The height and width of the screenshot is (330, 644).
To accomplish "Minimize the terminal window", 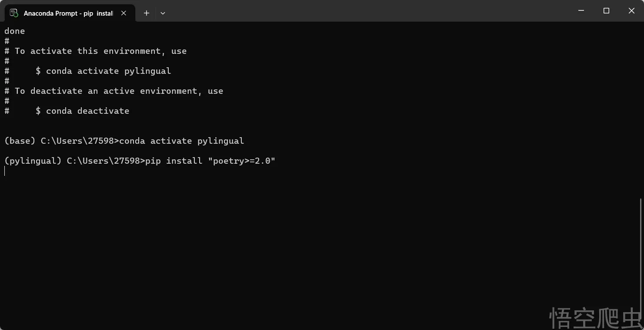I will [x=581, y=11].
